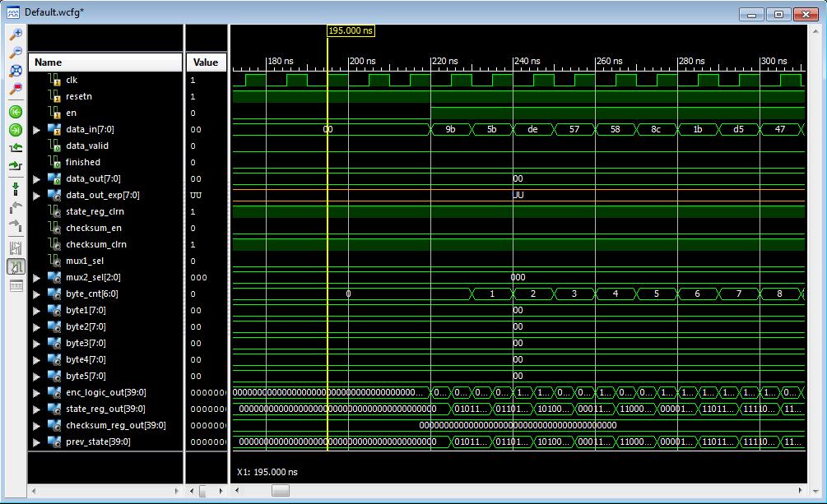Select the byte2[7:0] signal name
The height and width of the screenshot is (504, 827).
coord(86,327)
